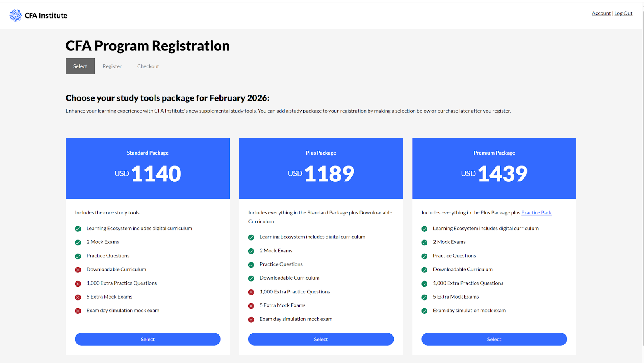The width and height of the screenshot is (644, 363).
Task: Click green check beside Standard 2 Mock Exams
Action: pos(78,243)
